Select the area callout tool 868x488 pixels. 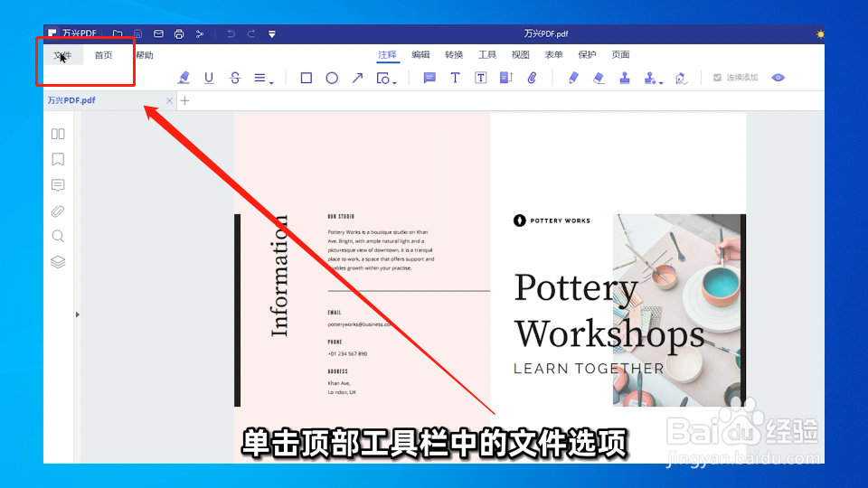tap(506, 78)
